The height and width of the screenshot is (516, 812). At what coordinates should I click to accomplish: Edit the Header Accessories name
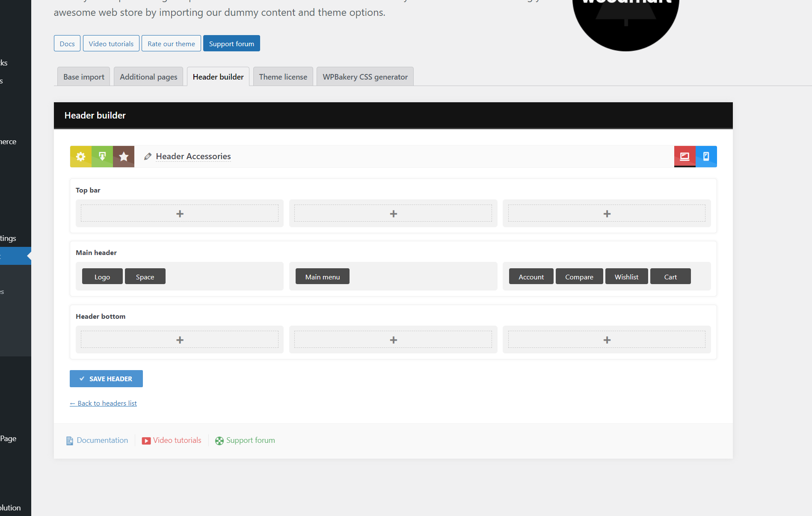tap(193, 156)
